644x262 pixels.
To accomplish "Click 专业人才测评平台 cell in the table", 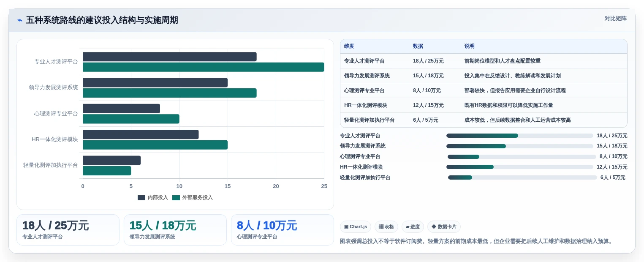I will coord(364,61).
